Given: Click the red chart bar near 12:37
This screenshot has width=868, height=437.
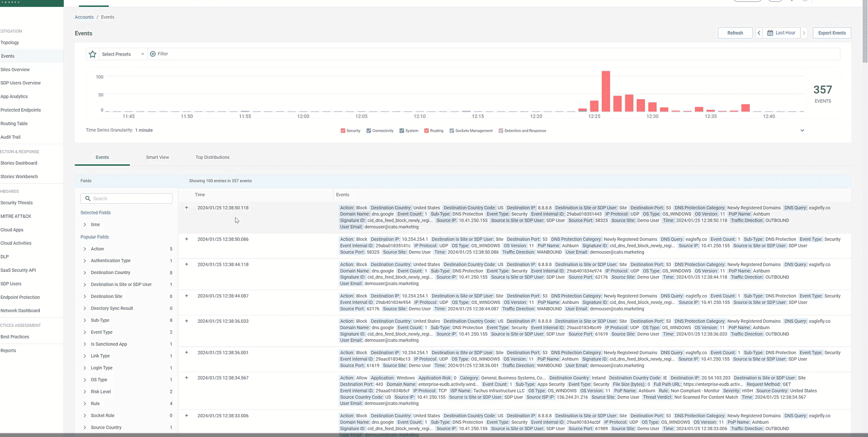Looking at the screenshot, I should [x=745, y=108].
